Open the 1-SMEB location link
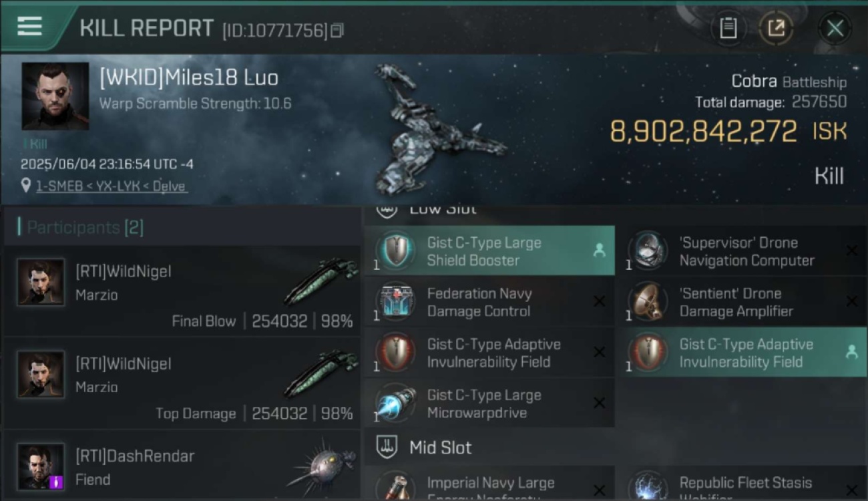This screenshot has width=868, height=501. tap(111, 186)
